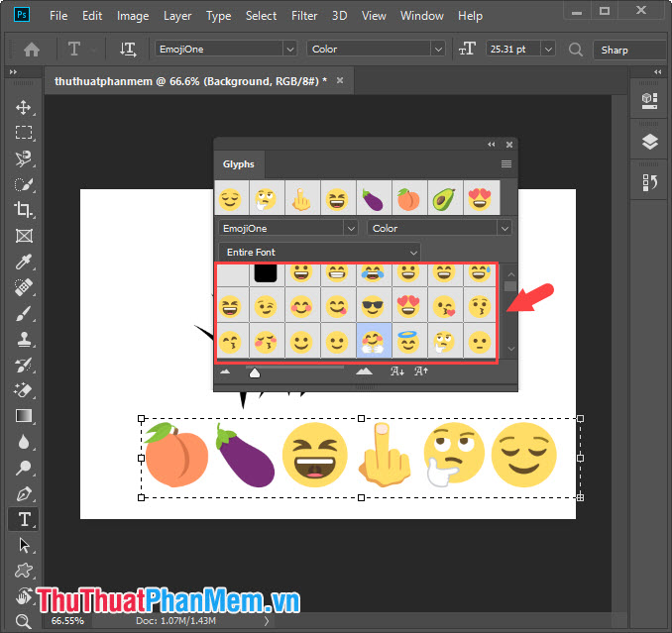Select the Eraser tool
The width and height of the screenshot is (672, 633).
click(24, 390)
